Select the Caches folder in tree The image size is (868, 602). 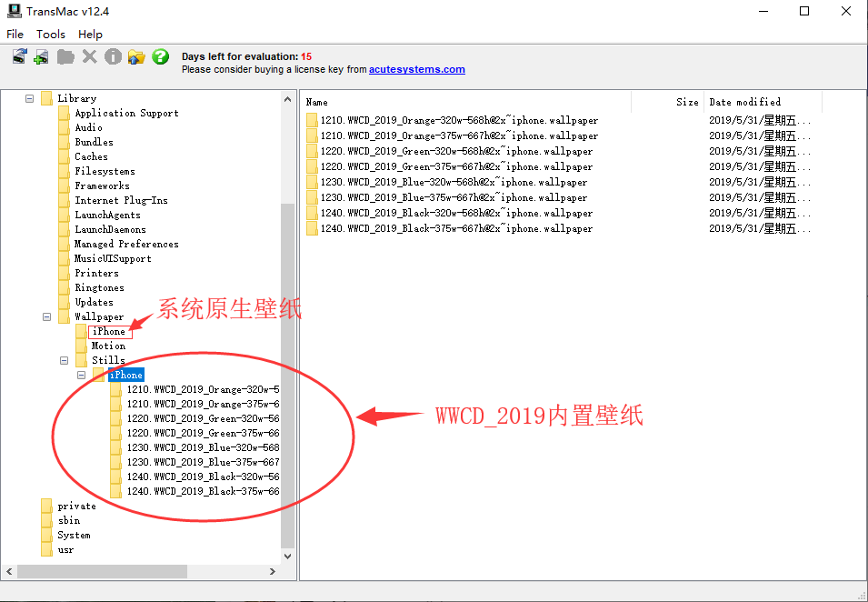(91, 156)
